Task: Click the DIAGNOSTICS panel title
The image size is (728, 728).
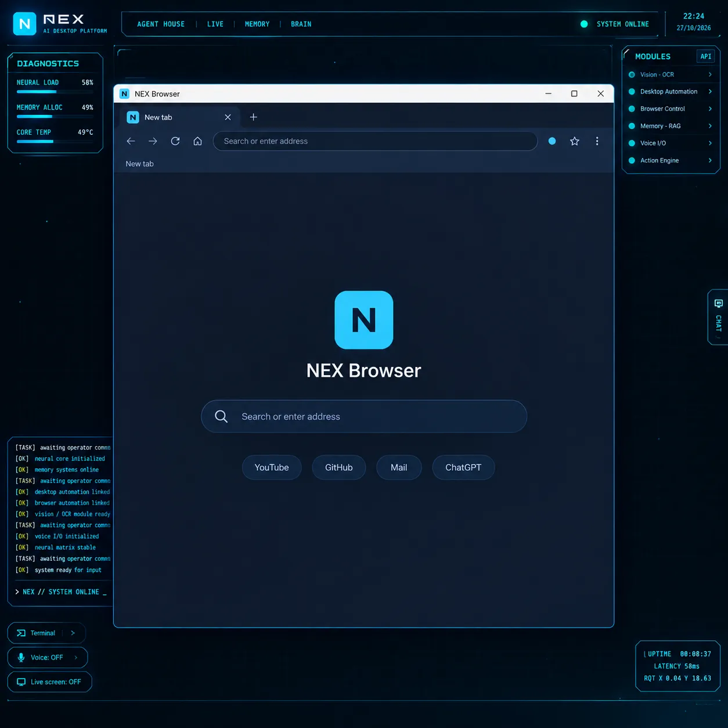Action: pos(48,63)
